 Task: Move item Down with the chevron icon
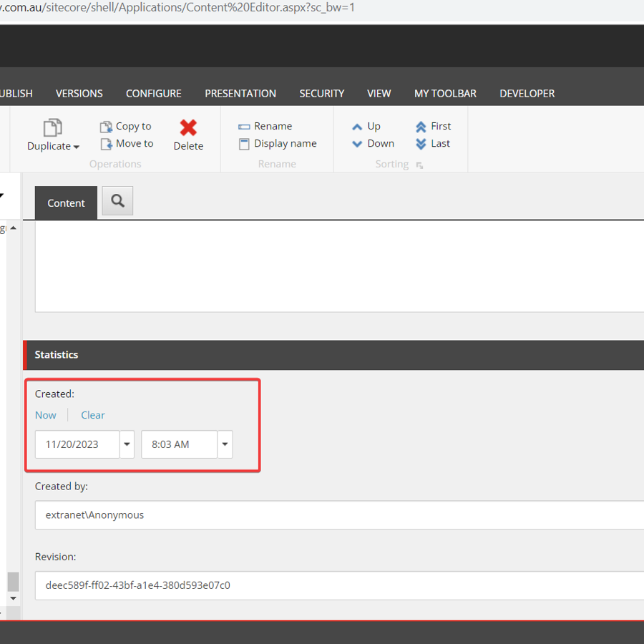357,144
